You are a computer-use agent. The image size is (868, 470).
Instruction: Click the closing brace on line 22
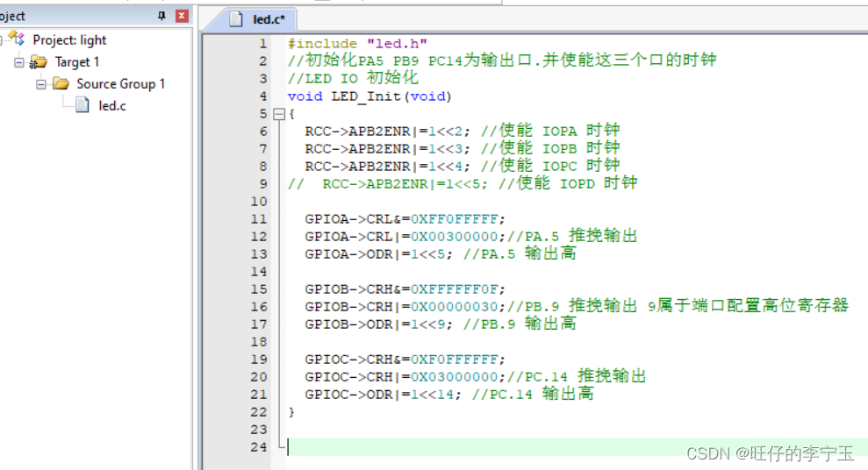291,412
